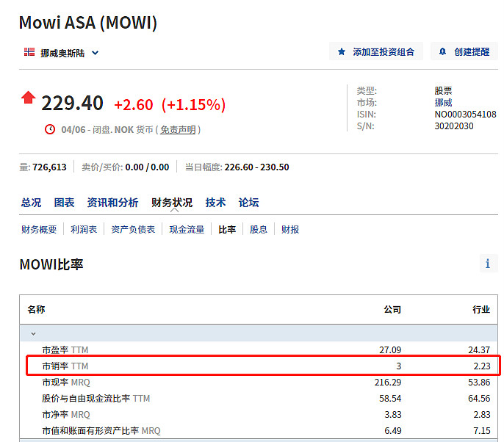Open the 利润表 sub-tab

pyautogui.click(x=84, y=229)
